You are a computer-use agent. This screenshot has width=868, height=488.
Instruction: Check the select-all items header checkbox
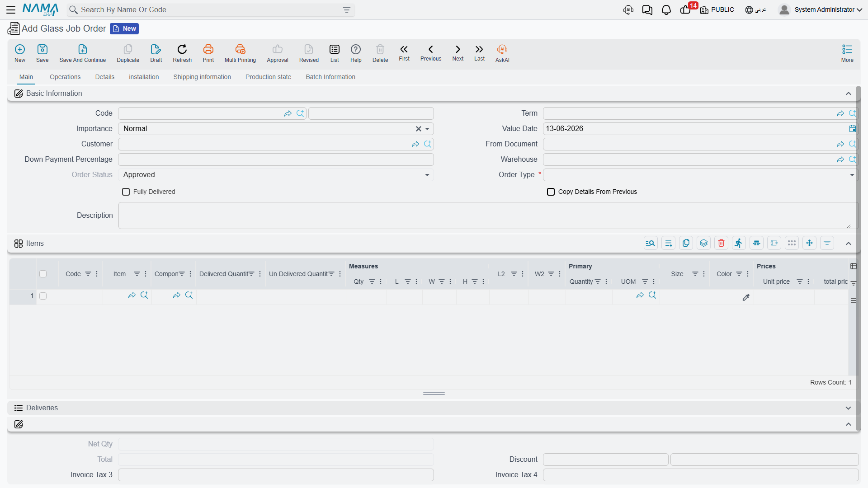coord(43,274)
